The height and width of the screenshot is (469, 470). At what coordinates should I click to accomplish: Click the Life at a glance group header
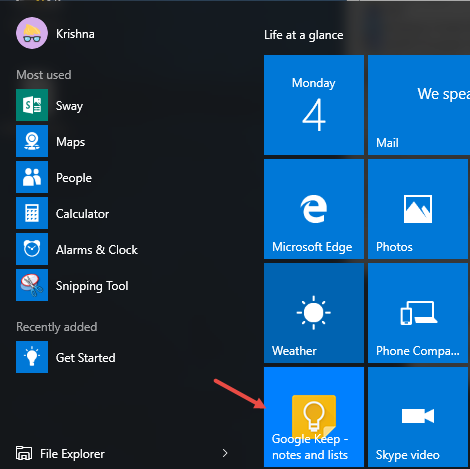(304, 35)
